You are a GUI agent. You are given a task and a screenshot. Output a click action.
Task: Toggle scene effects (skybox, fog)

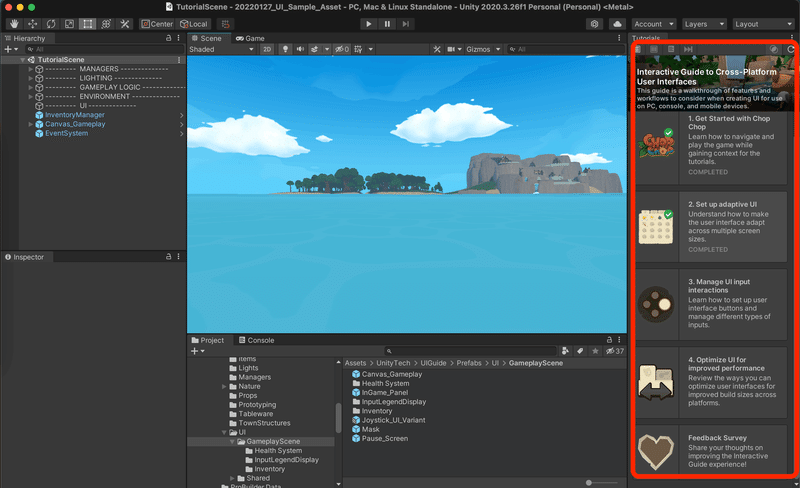(x=315, y=50)
